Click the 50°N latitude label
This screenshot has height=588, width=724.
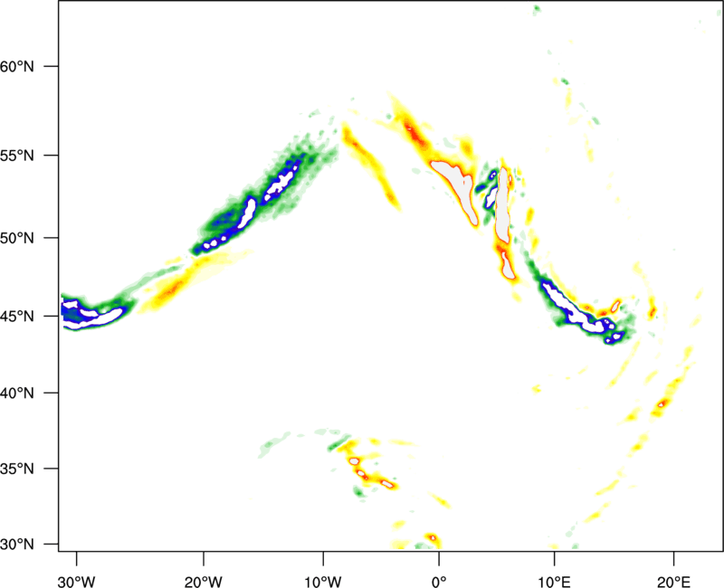(x=16, y=238)
